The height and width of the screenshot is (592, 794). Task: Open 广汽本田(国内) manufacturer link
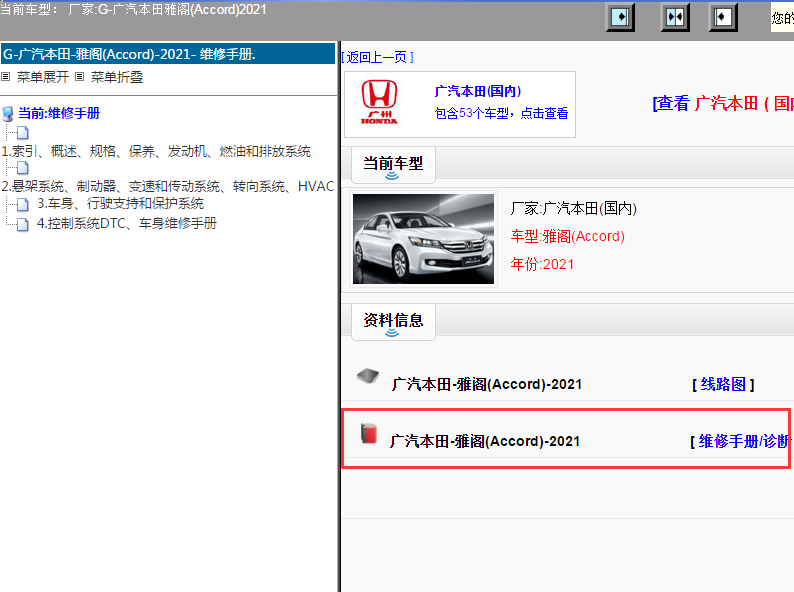click(478, 91)
